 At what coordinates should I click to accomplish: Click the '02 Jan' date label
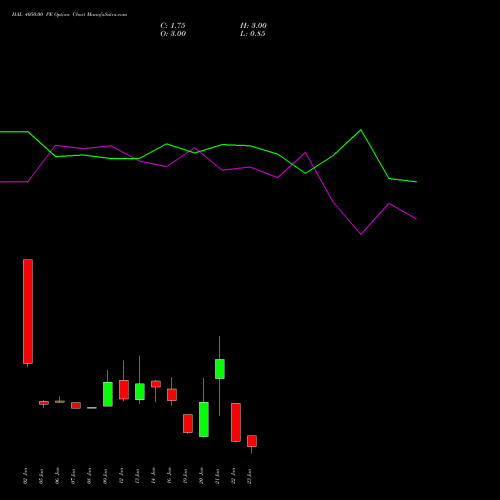click(x=26, y=476)
